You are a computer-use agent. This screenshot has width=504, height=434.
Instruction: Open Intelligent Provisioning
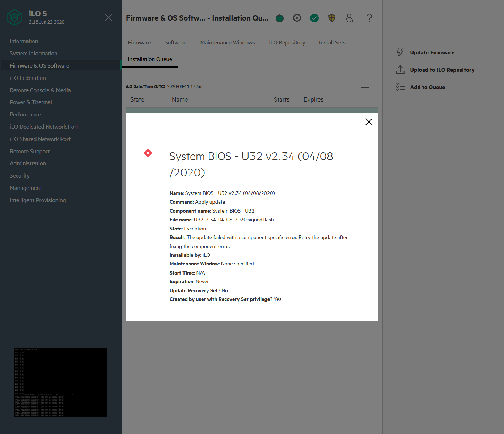(38, 200)
